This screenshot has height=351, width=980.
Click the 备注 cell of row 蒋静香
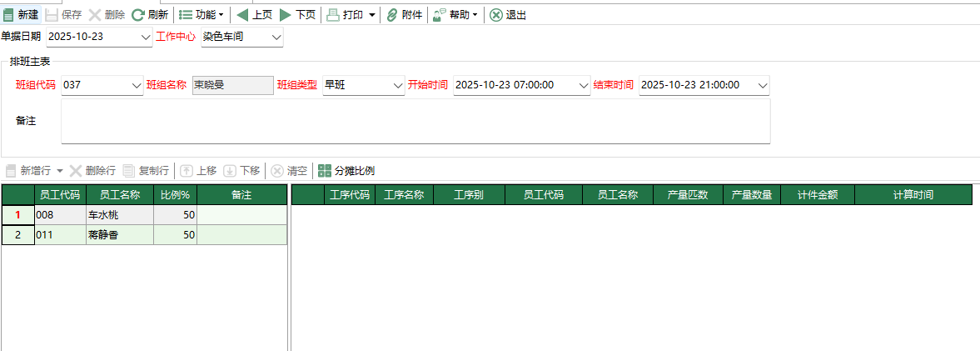point(241,234)
